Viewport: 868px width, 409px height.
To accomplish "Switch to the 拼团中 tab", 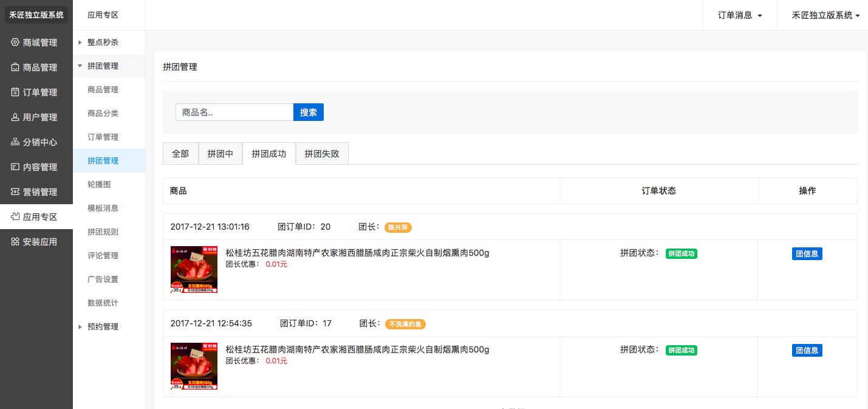I will pyautogui.click(x=220, y=154).
